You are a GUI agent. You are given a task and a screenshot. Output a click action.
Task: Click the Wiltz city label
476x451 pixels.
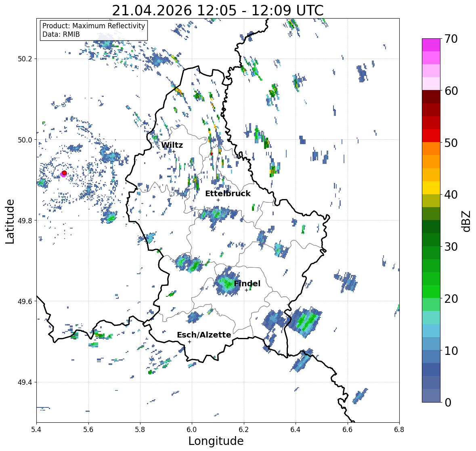172,145
